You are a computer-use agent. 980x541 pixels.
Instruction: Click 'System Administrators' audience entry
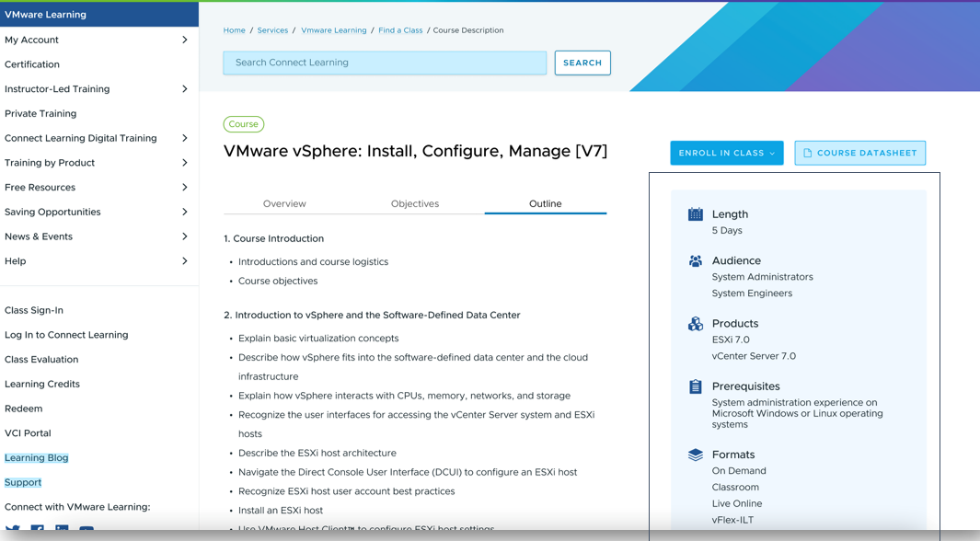click(x=763, y=277)
